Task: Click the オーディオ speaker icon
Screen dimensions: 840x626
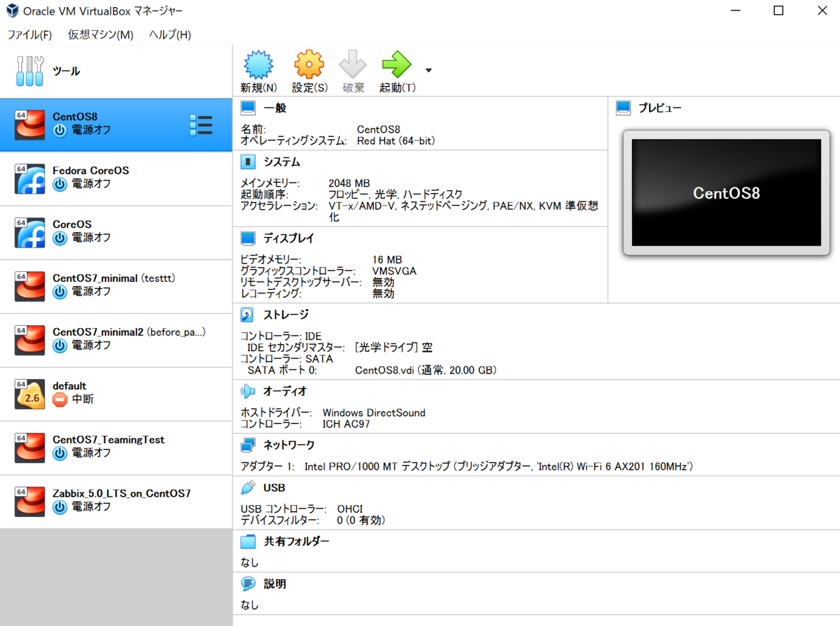Action: [246, 391]
